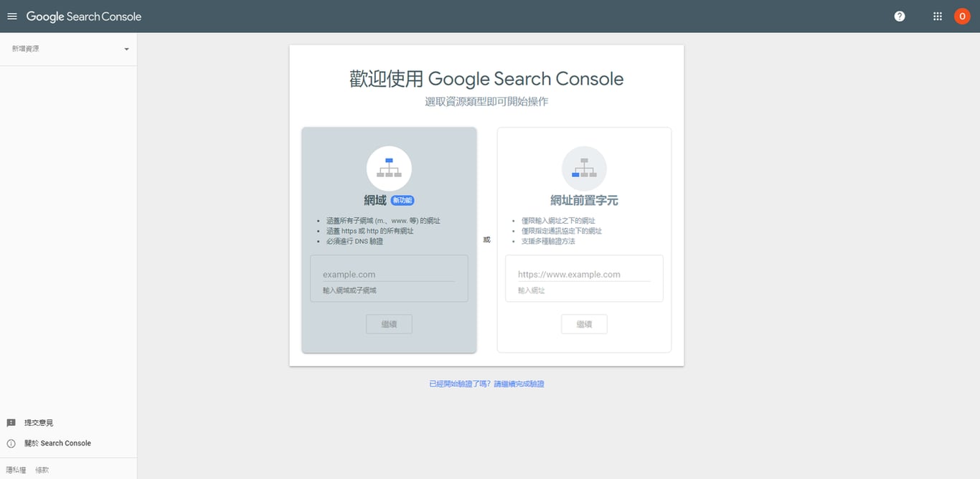Screen dimensions: 980x479
Task: Open the help question mark icon
Action: pos(900,16)
